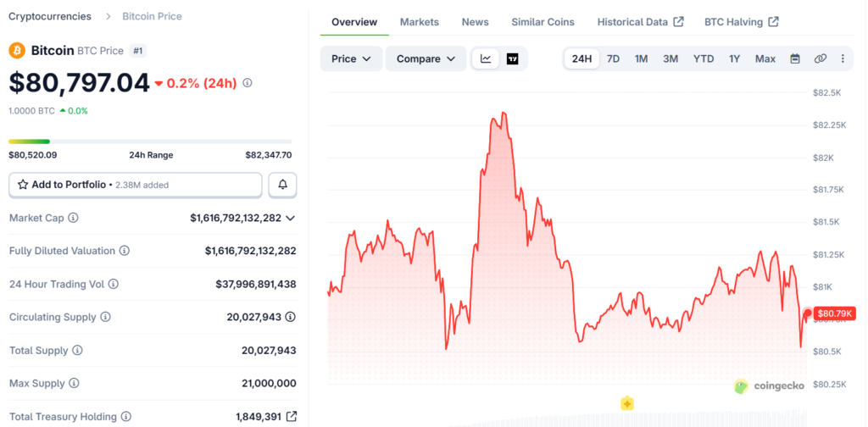Switch to TradingView chart view

click(513, 58)
